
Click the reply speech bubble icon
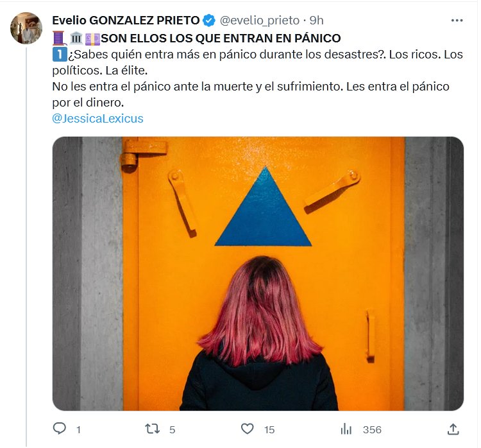[59, 428]
